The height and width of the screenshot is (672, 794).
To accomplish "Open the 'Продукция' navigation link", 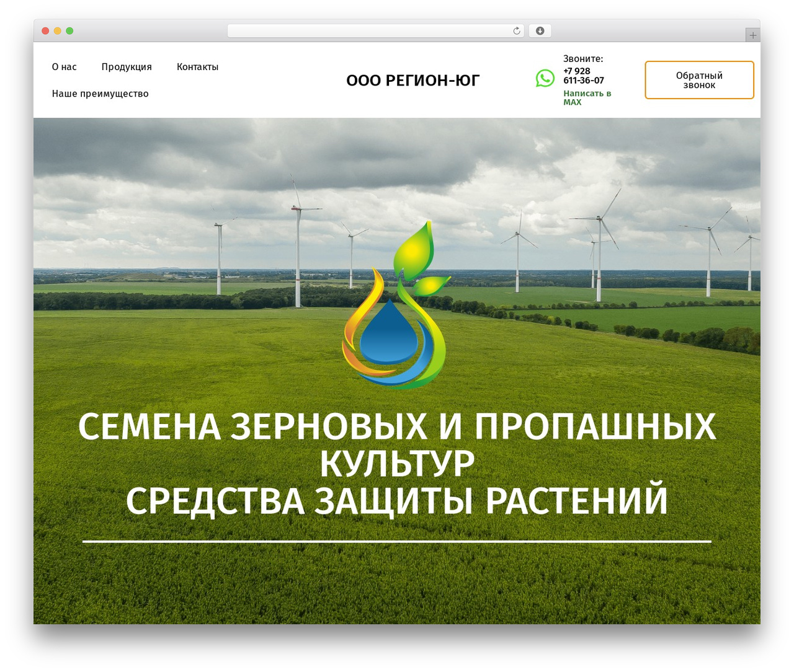I will (x=127, y=67).
